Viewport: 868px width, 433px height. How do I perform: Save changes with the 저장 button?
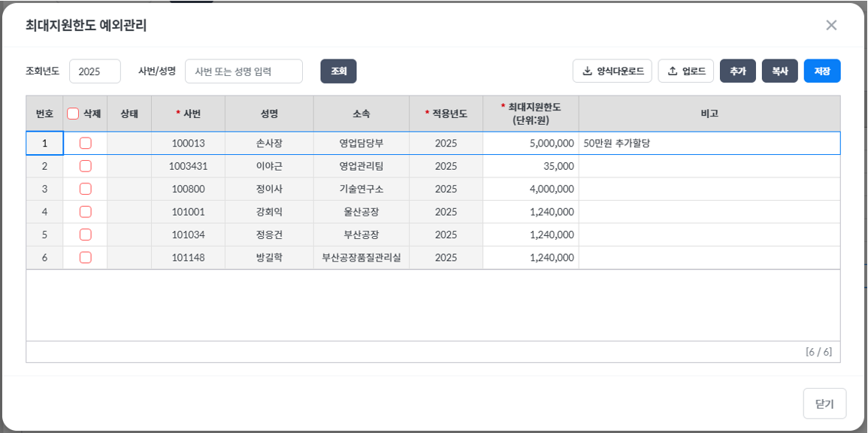pyautogui.click(x=822, y=71)
